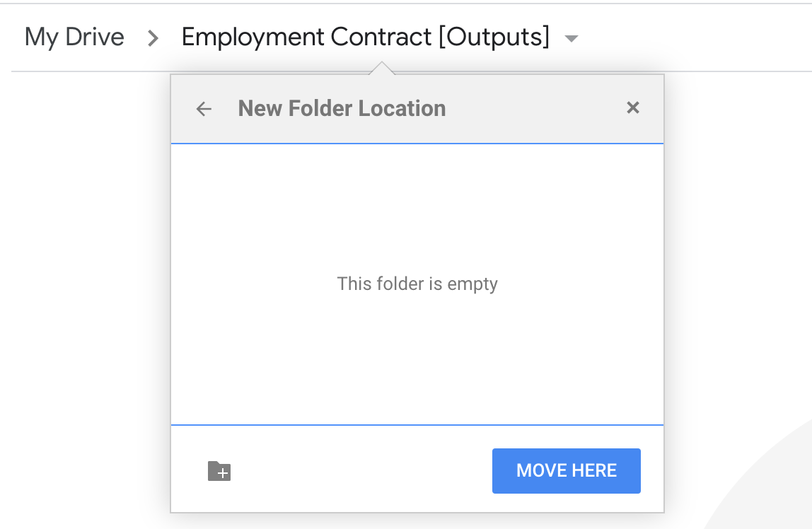
Task: Click the dialog's pointer notch at top
Action: (x=381, y=69)
